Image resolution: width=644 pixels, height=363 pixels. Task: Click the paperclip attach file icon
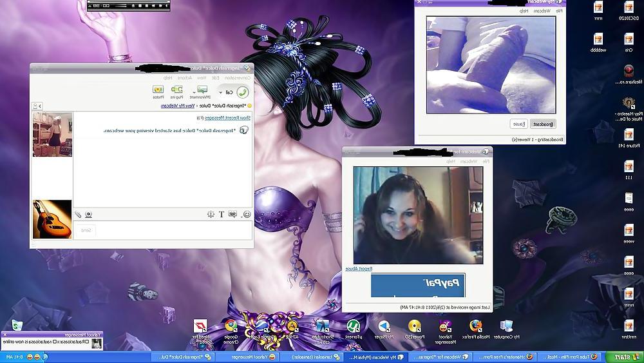point(78,214)
